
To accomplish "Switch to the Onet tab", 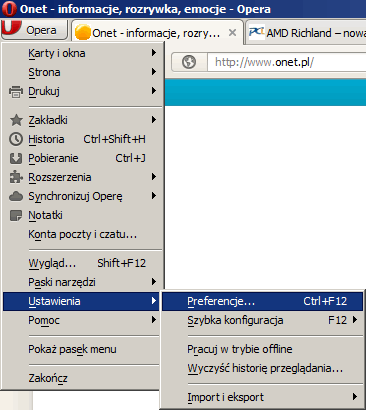I will [157, 32].
